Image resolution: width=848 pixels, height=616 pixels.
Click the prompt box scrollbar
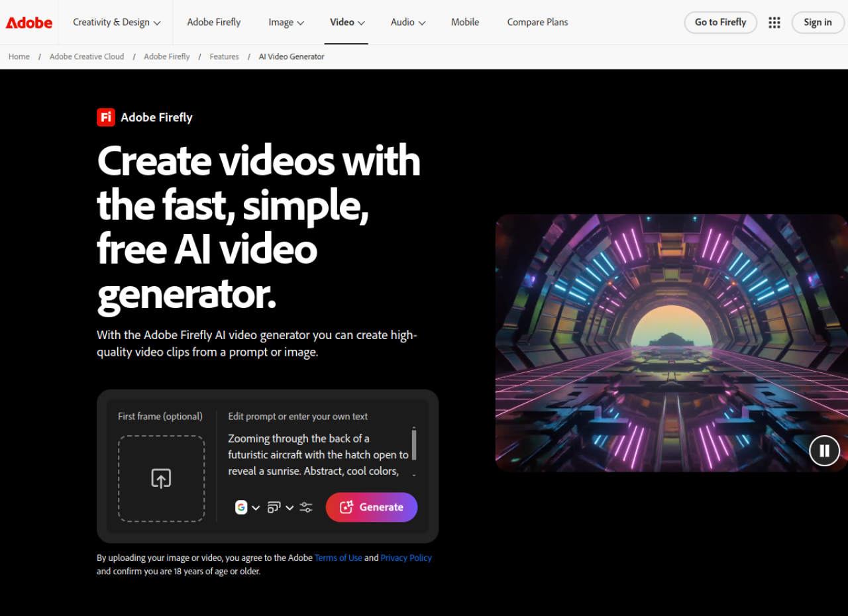(x=414, y=445)
